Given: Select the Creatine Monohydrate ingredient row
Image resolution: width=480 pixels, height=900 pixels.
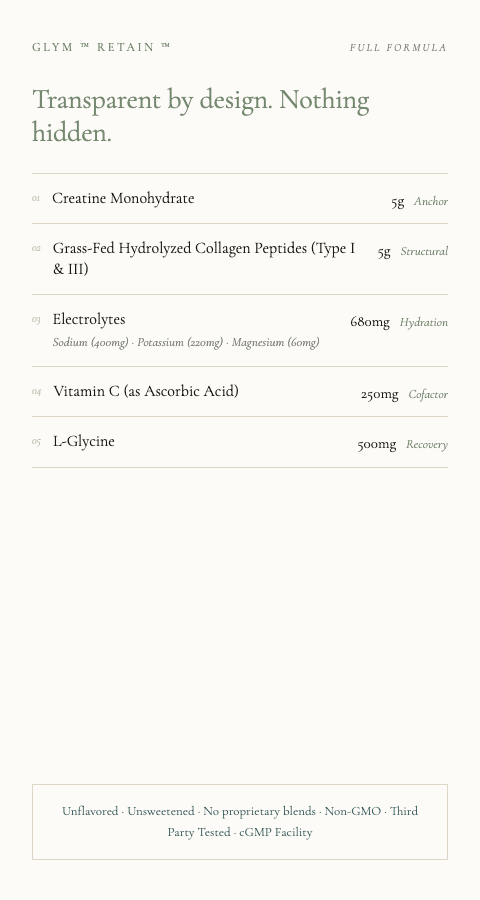Looking at the screenshot, I should pyautogui.click(x=240, y=199).
